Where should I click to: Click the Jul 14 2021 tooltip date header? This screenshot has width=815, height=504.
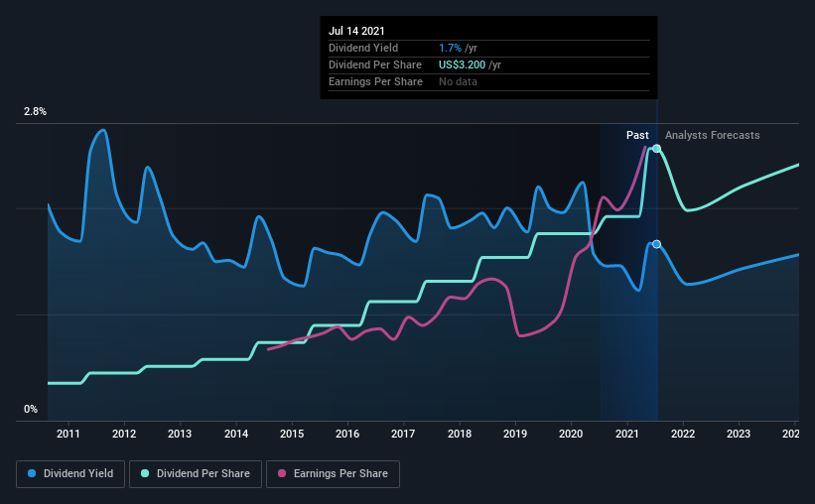point(356,31)
